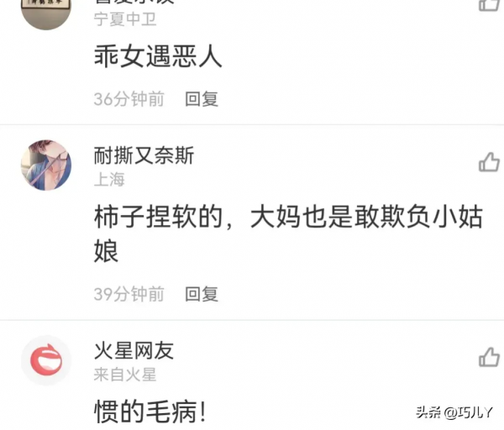
Task: Click the 头条@巧儿Y watermark
Action: click(454, 412)
